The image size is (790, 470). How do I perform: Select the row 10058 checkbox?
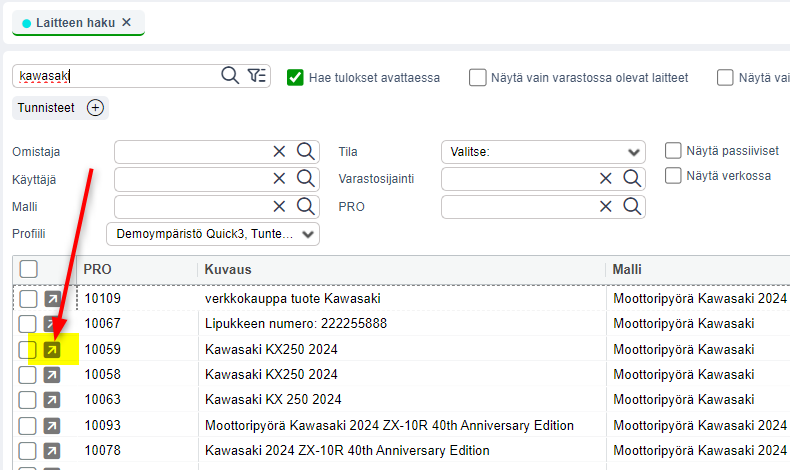coord(27,375)
